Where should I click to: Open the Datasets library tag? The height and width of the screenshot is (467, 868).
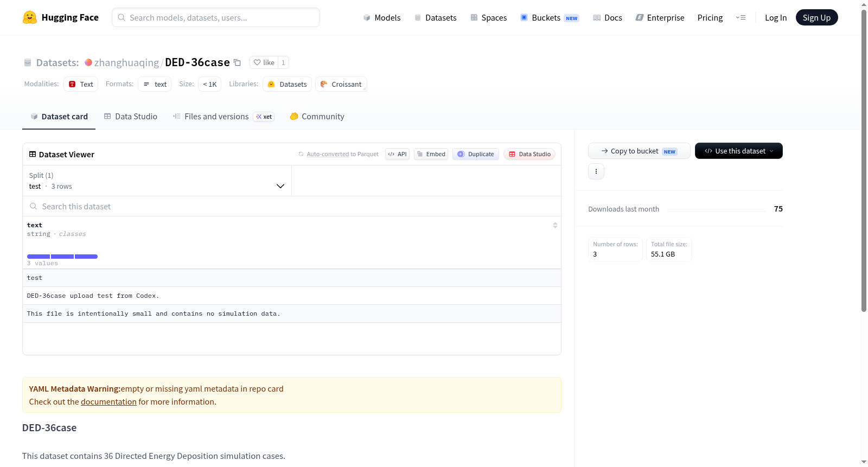[287, 84]
